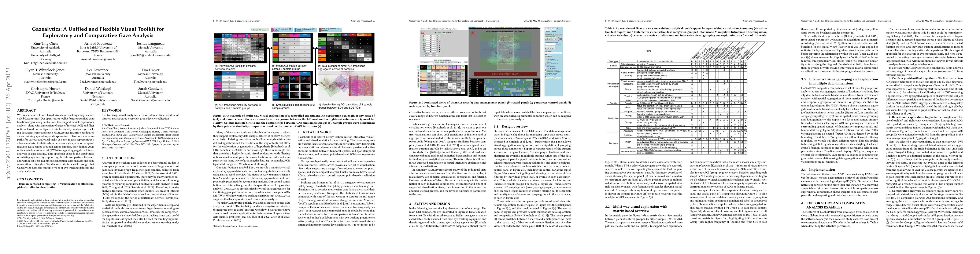Jump to 3.1 Design overview heading

pos(511,126)
